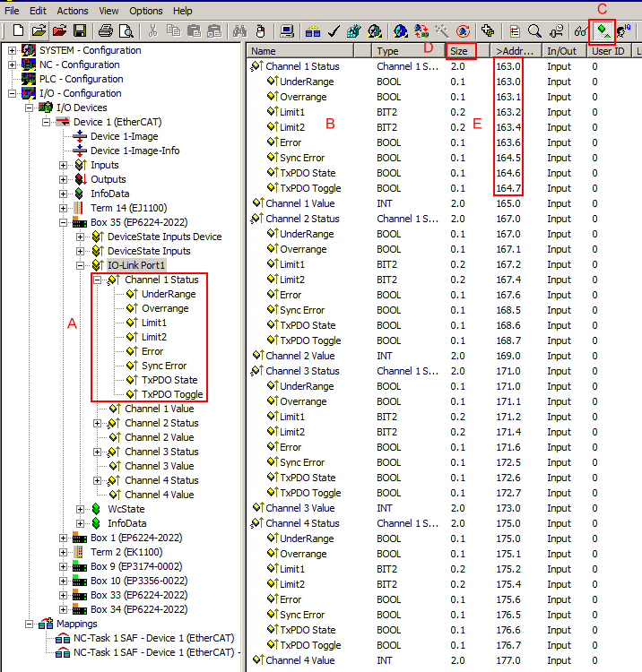This screenshot has height=672, width=642.
Task: Sort by the Name column header
Action: [x=300, y=51]
